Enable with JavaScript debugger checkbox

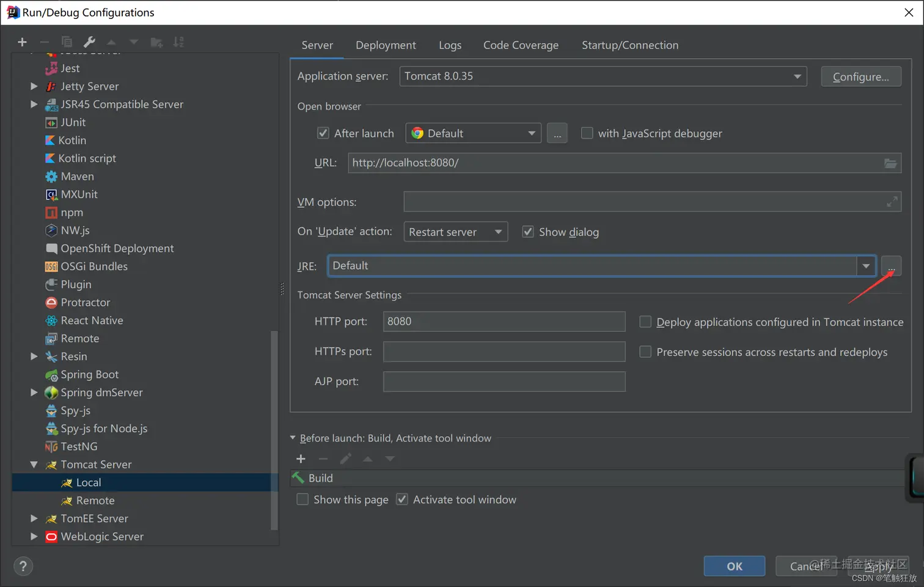click(587, 133)
